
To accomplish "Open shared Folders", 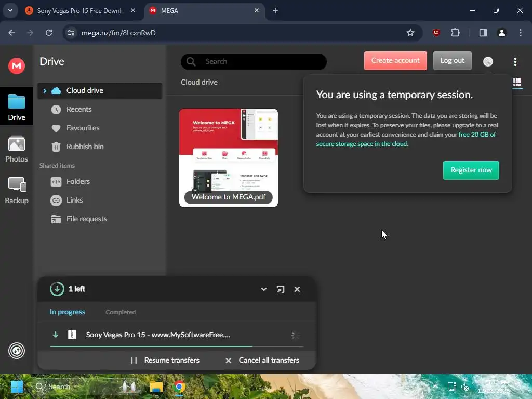I will click(78, 181).
